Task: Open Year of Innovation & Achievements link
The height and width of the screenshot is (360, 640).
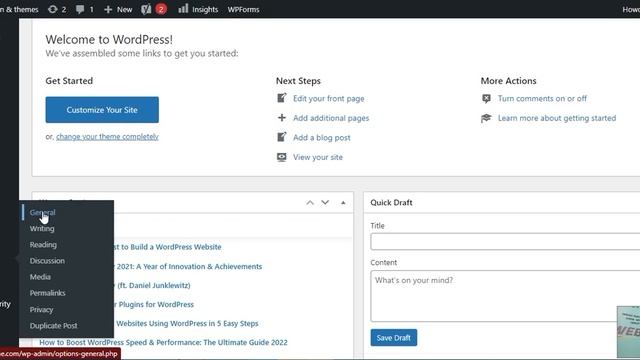Action: (189, 266)
